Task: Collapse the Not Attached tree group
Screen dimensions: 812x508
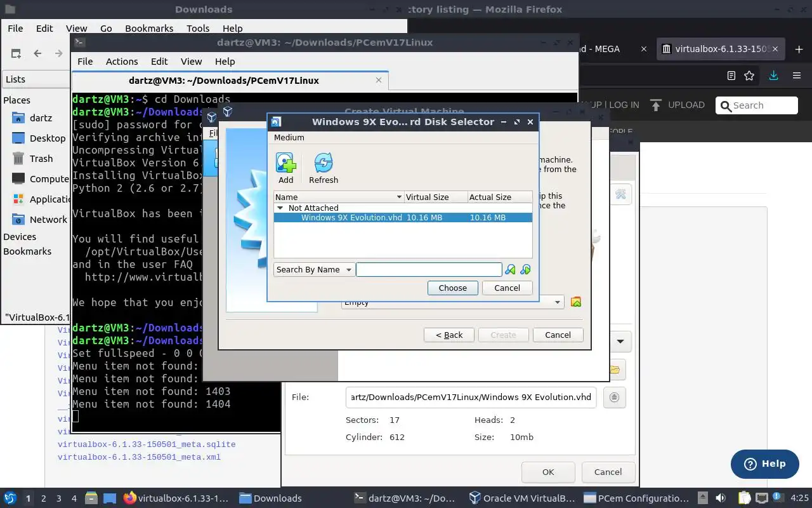Action: (280, 208)
